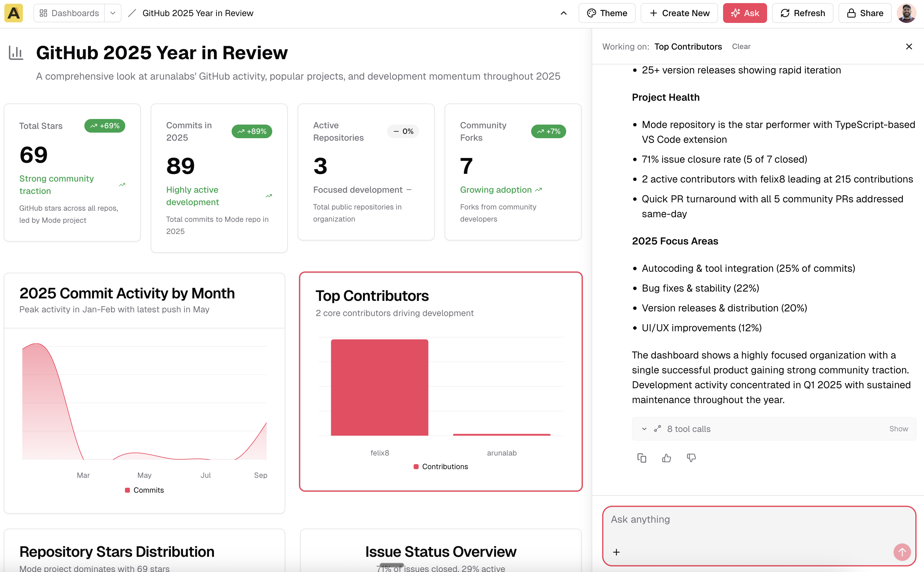Click the felix8 bar in Top Contributors
The width and height of the screenshot is (924, 572).
tap(379, 387)
